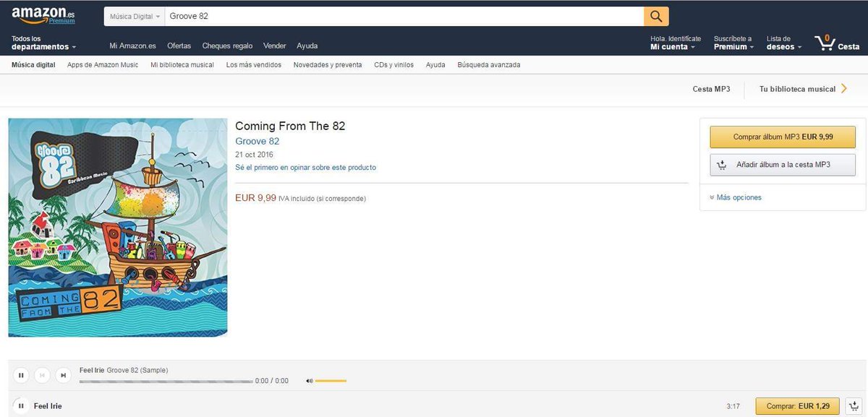The image size is (868, 417).
Task: Open Los más vendidos
Action: (254, 64)
